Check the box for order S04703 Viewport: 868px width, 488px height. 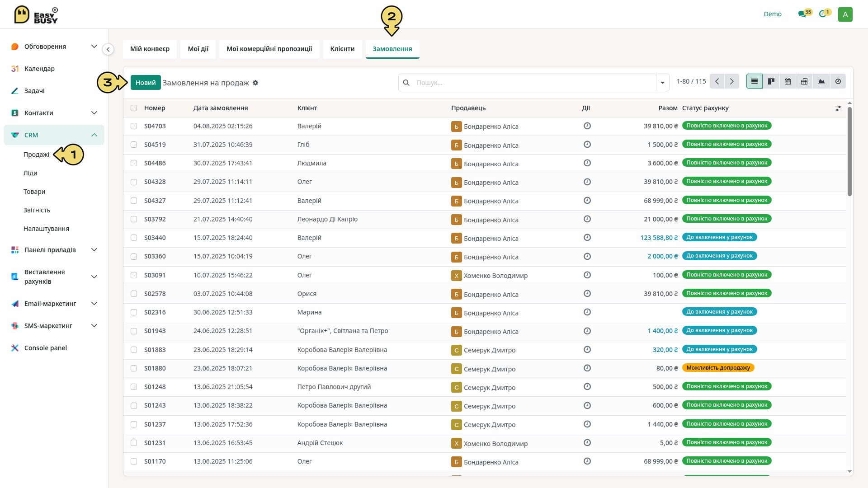tap(134, 126)
